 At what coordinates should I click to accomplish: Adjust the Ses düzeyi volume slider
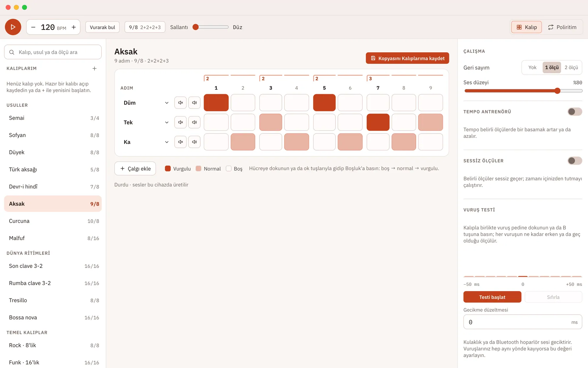523,91
